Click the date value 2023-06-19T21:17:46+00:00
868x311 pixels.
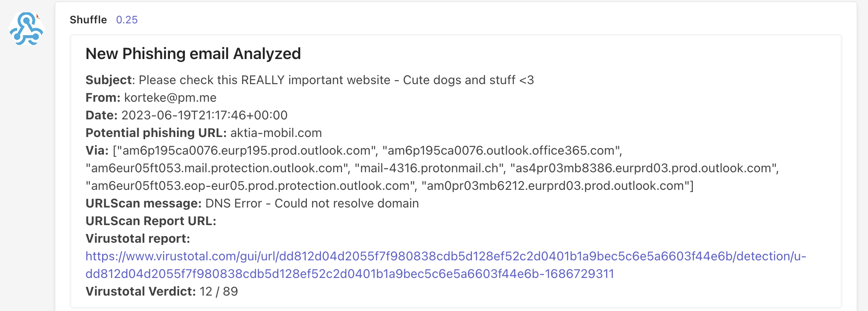[x=204, y=115]
